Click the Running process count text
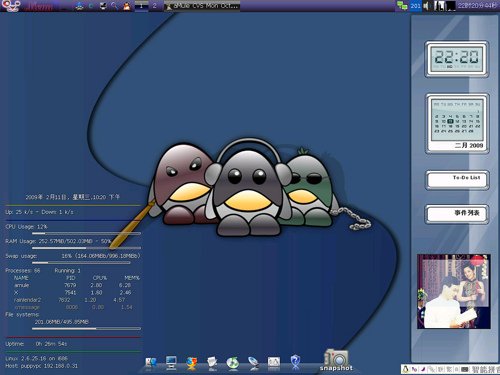The height and width of the screenshot is (375, 500). pos(68,271)
